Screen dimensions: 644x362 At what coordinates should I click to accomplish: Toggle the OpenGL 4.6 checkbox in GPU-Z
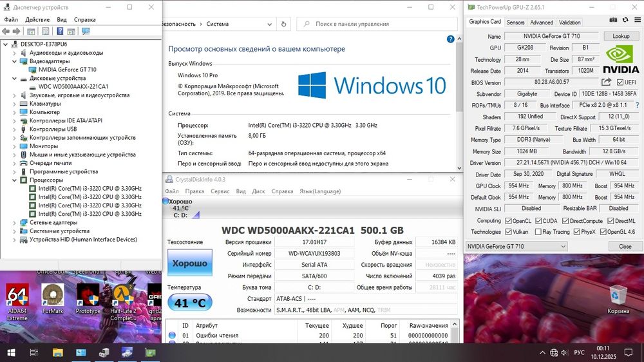[603, 232]
